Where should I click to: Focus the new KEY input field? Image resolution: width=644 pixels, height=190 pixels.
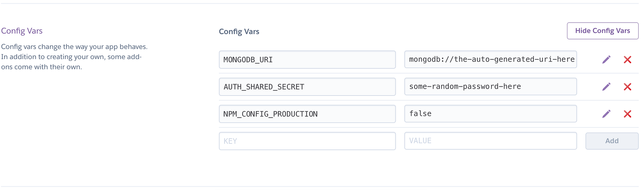click(307, 141)
